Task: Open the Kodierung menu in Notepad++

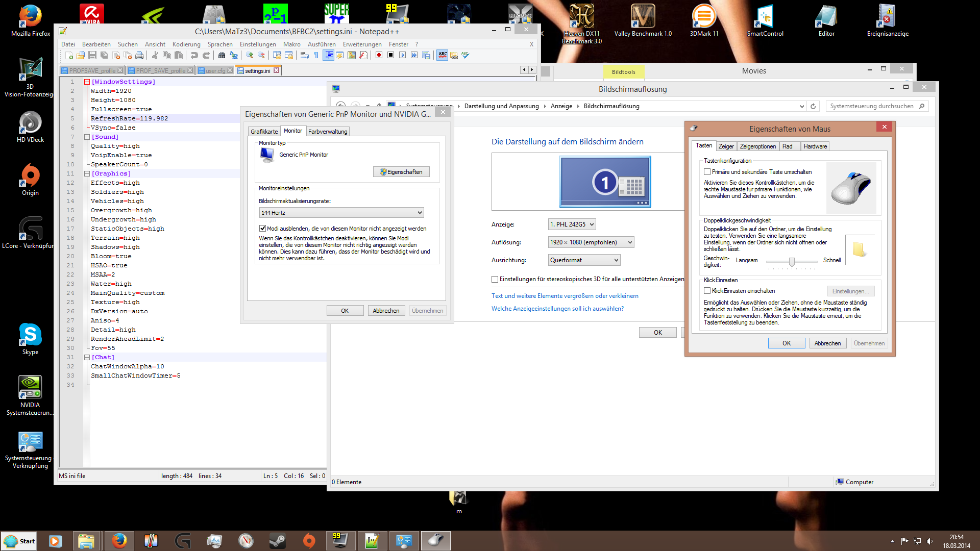Action: point(186,44)
